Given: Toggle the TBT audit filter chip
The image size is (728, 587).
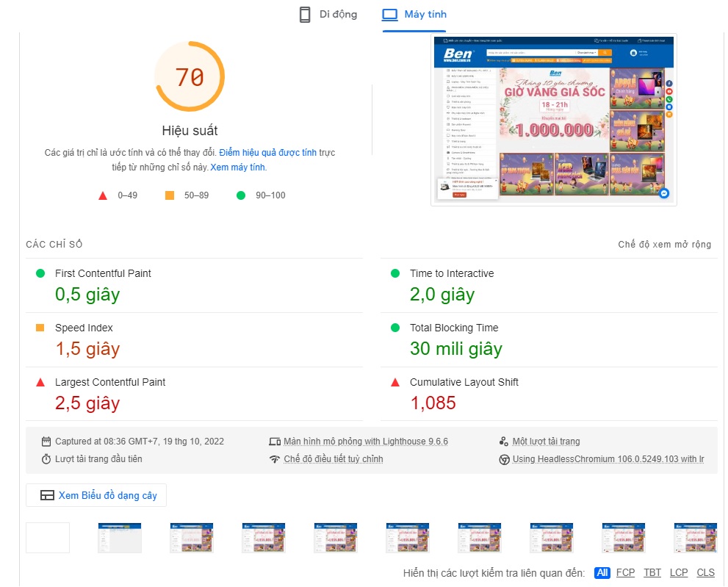Looking at the screenshot, I should click(x=652, y=572).
